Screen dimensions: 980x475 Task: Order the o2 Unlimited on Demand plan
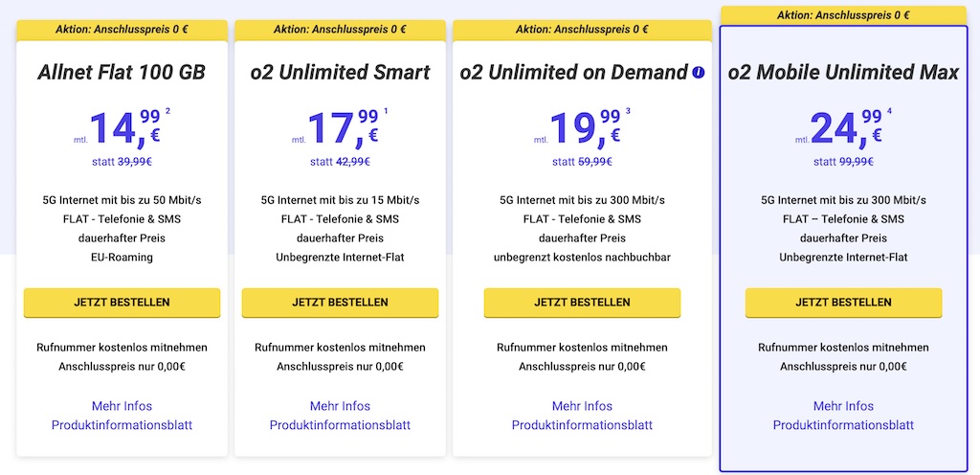tap(582, 303)
